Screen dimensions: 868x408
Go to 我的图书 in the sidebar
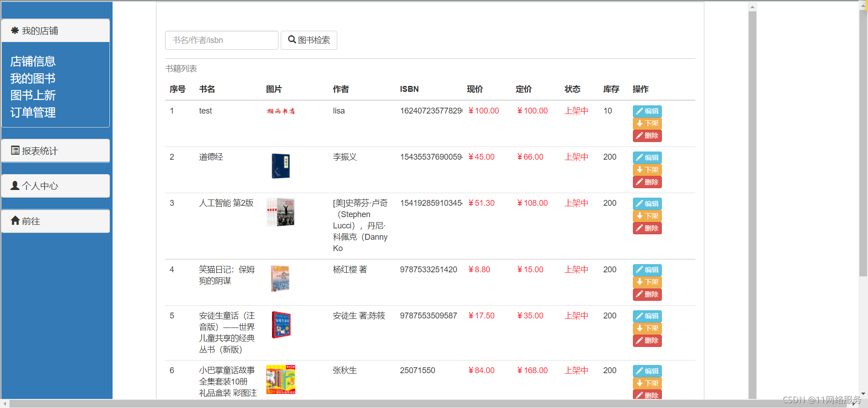click(x=33, y=79)
